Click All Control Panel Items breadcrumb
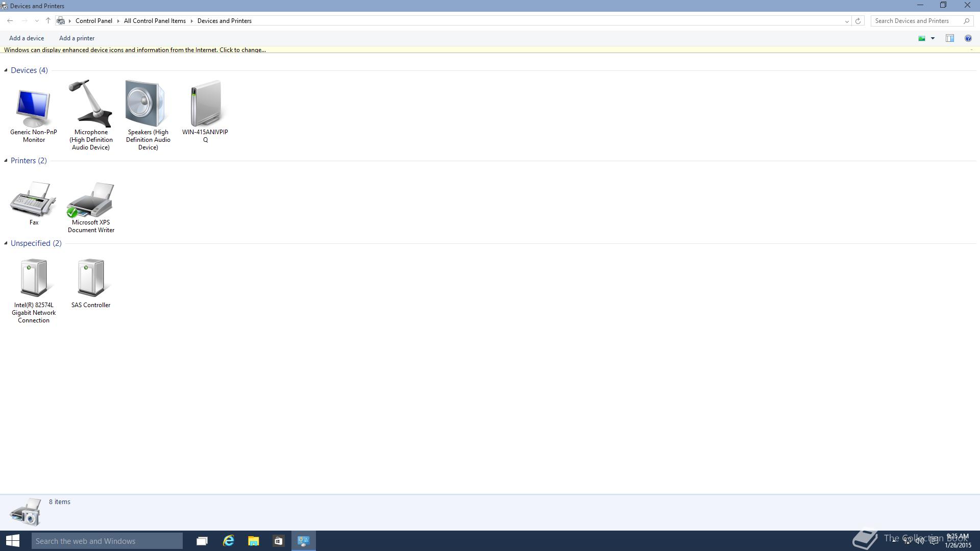This screenshot has height=551, width=980. click(x=155, y=21)
